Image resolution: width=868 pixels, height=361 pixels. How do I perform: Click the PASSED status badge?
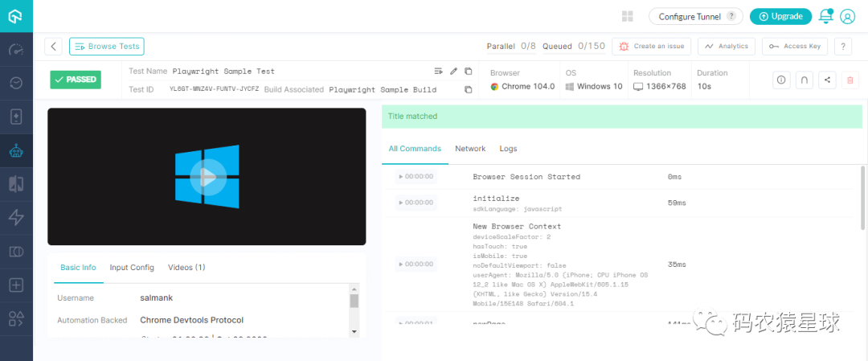pyautogui.click(x=76, y=80)
